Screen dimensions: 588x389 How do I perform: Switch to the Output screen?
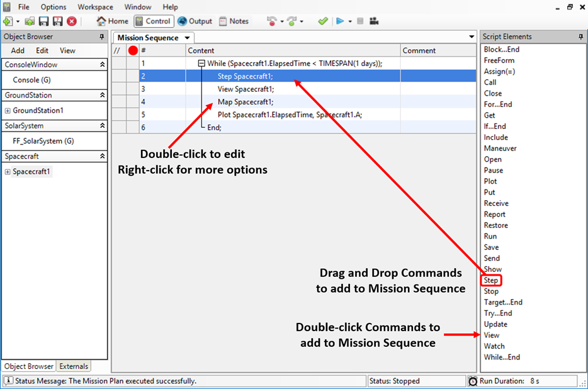point(195,21)
